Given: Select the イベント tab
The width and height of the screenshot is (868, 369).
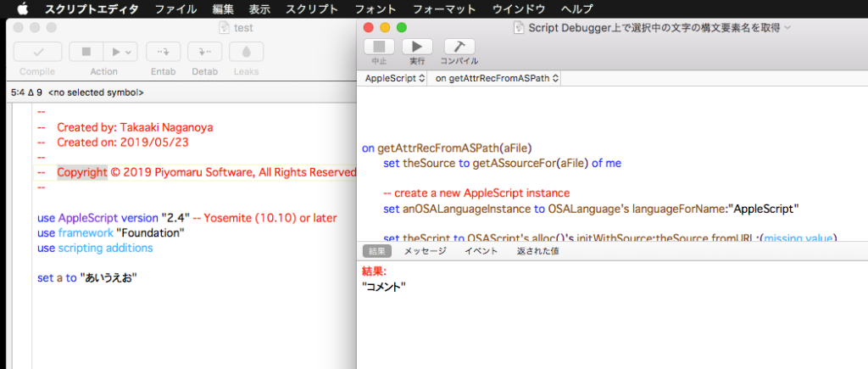Looking at the screenshot, I should click(481, 251).
